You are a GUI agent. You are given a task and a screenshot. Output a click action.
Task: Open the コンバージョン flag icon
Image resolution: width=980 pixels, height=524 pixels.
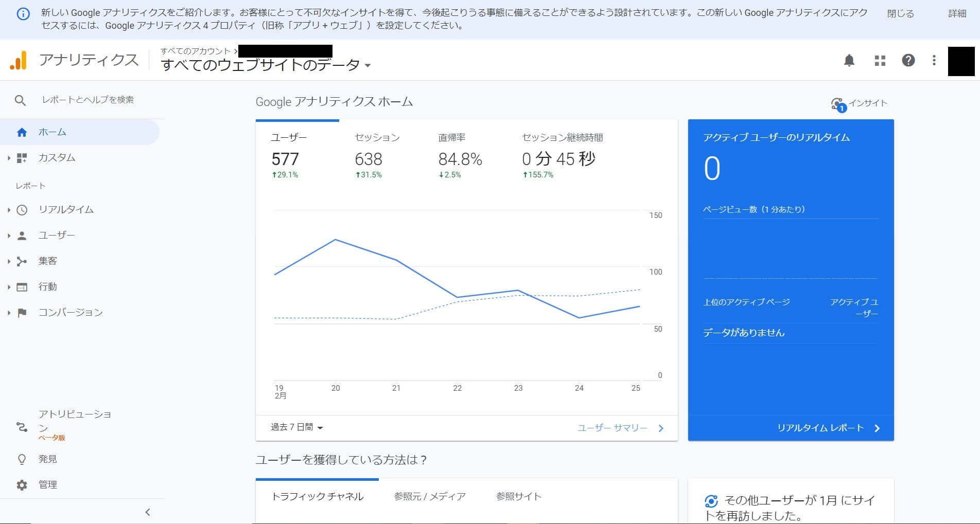tap(21, 312)
